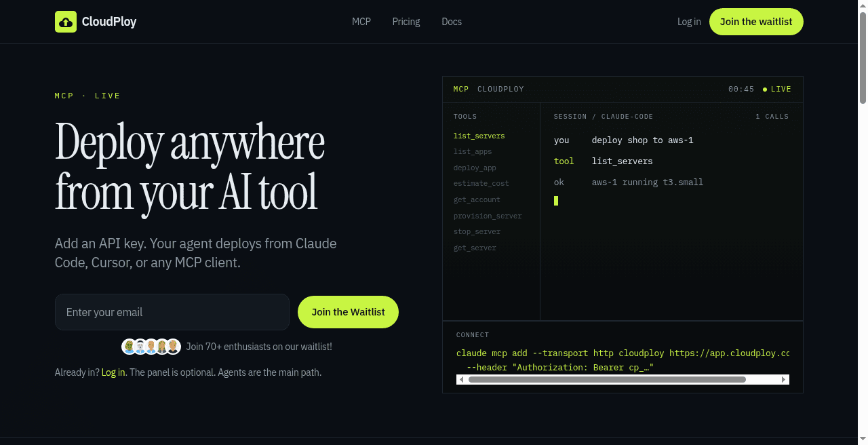Click the 00:45 timer in the panel
Image resolution: width=868 pixels, height=445 pixels.
741,89
